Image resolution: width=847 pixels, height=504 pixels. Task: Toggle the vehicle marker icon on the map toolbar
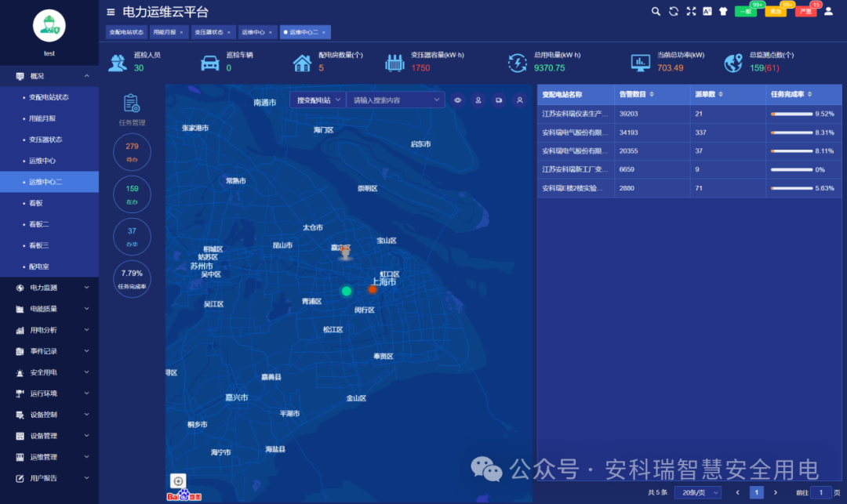pyautogui.click(x=500, y=100)
